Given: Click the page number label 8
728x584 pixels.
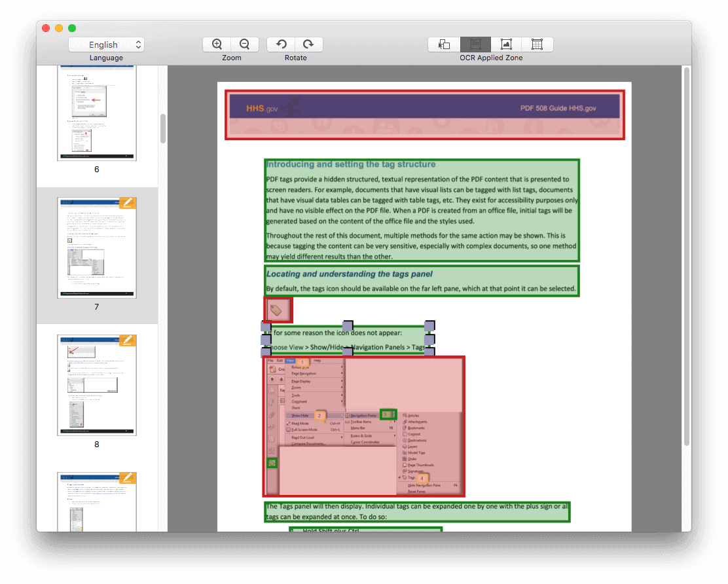Looking at the screenshot, I should [97, 445].
